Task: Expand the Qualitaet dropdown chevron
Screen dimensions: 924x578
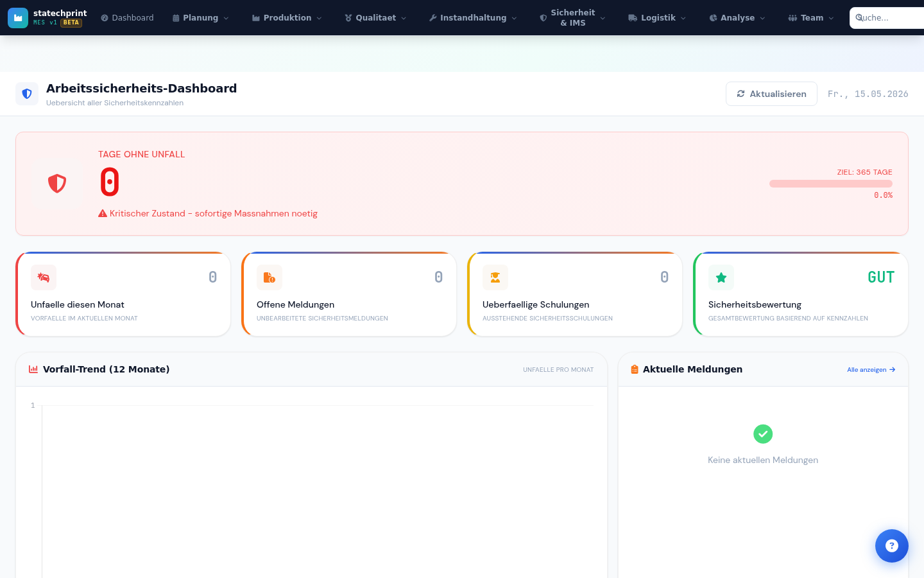Action: [x=404, y=18]
